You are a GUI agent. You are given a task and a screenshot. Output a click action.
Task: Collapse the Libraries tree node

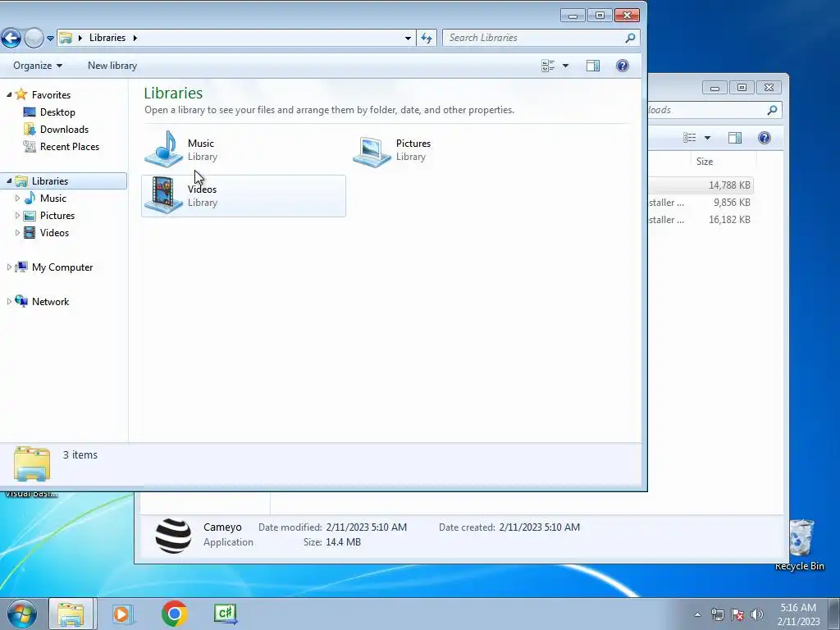(9, 181)
